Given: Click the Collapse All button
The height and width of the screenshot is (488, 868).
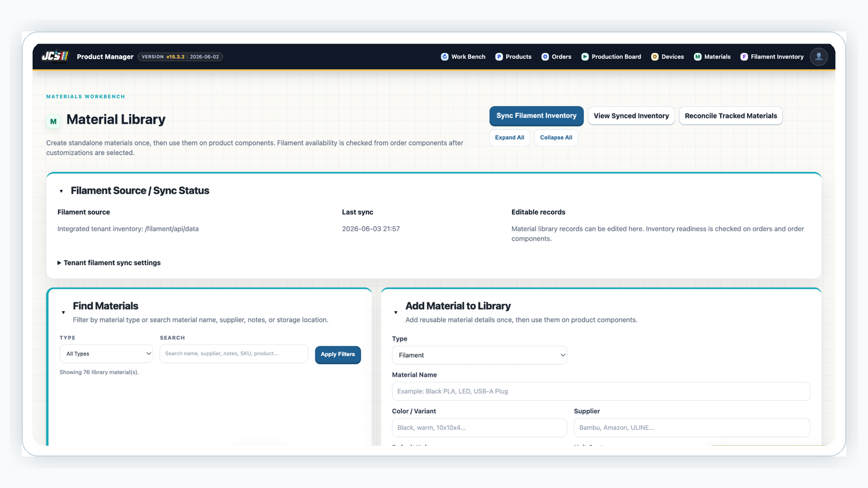Looking at the screenshot, I should click(x=556, y=137).
